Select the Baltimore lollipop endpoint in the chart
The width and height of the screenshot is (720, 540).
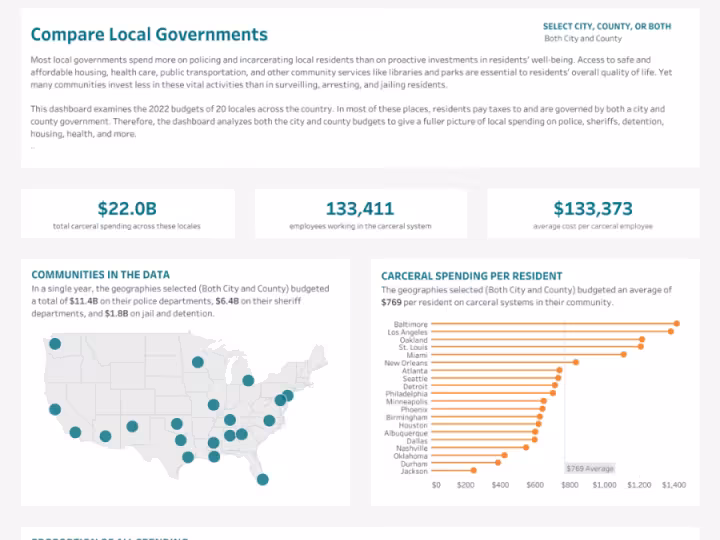click(x=676, y=324)
